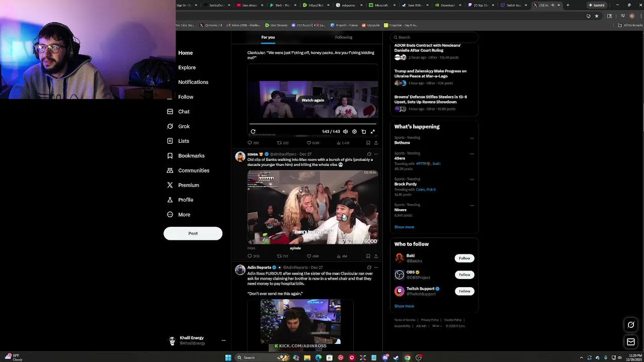
Task: Click the Profile person icon
Action: pos(170,200)
